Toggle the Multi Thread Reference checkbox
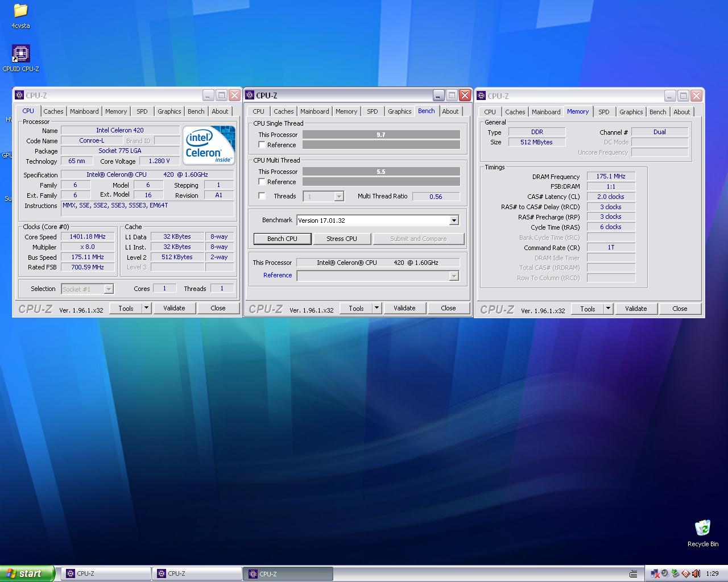 262,182
